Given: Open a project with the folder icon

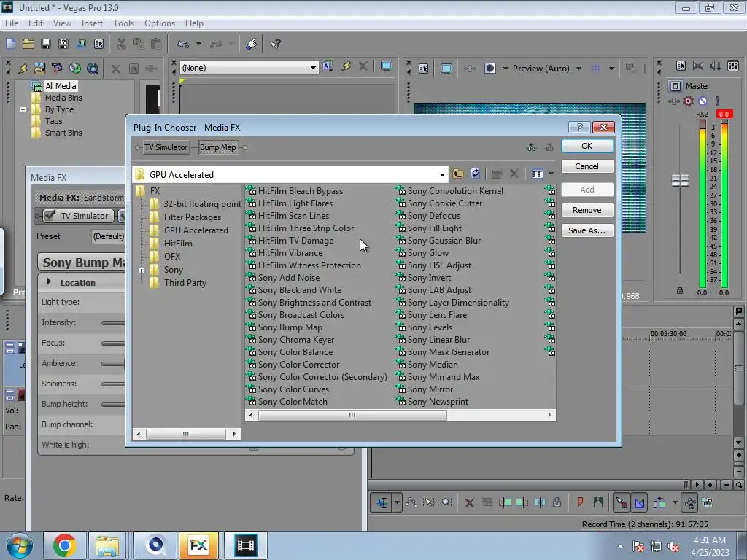Looking at the screenshot, I should pos(28,44).
